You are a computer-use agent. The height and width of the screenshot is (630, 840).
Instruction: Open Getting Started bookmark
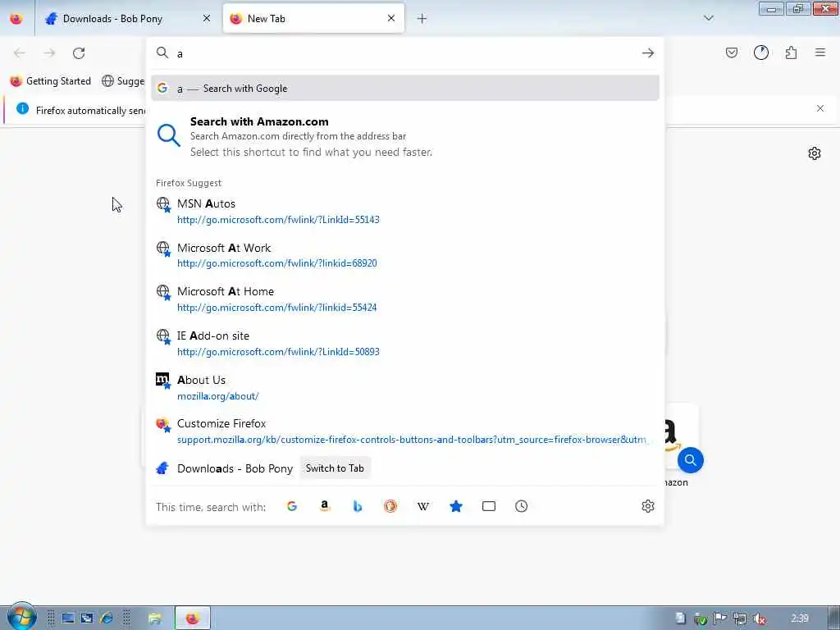point(51,81)
